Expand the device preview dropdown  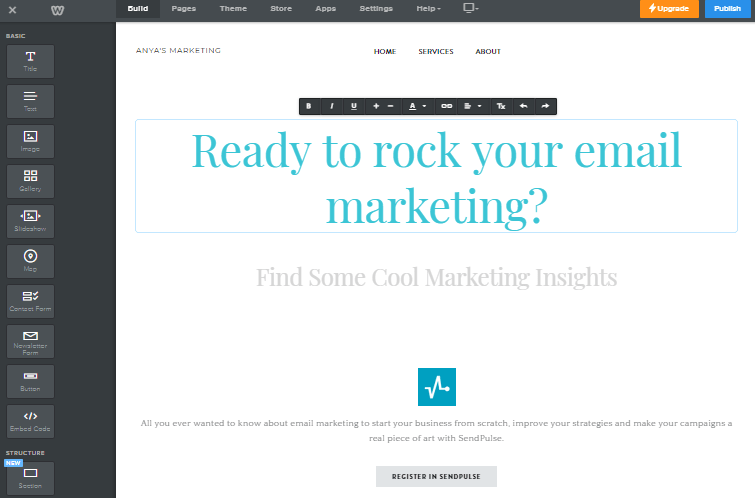470,8
